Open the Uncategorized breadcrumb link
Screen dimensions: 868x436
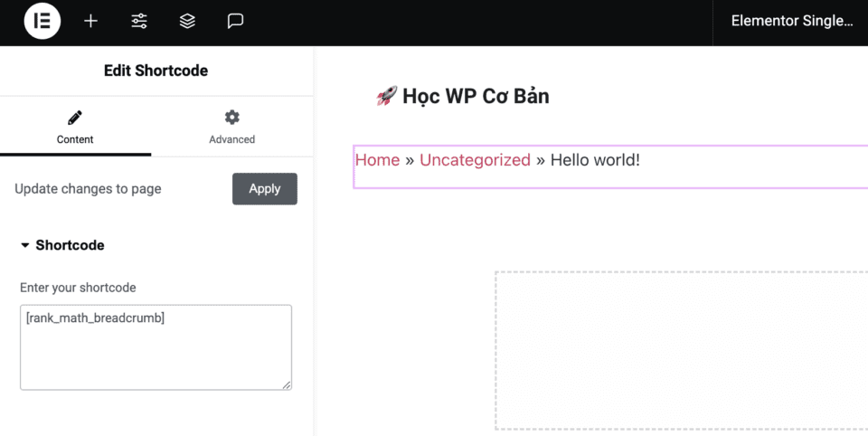tap(475, 160)
